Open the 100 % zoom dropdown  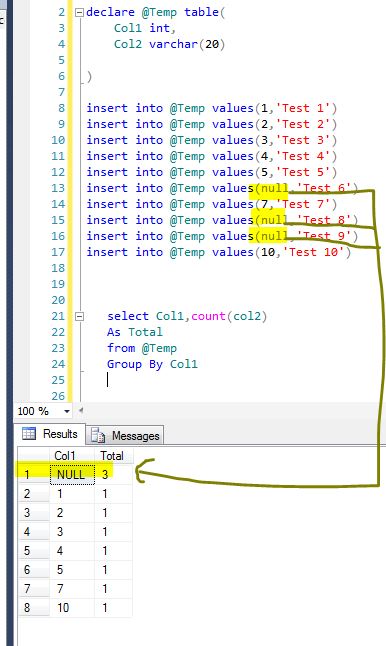pos(66,411)
